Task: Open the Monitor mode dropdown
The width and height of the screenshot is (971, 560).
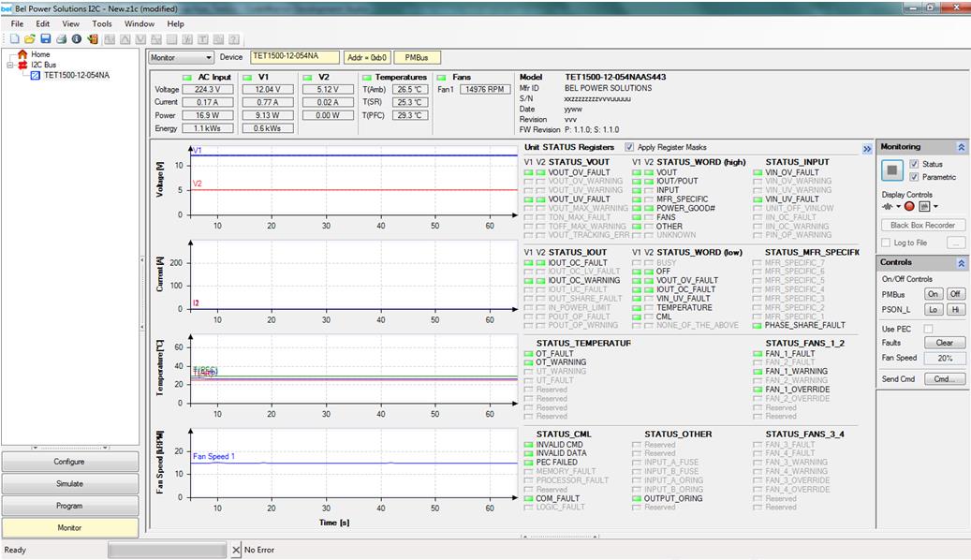Action: click(x=207, y=58)
